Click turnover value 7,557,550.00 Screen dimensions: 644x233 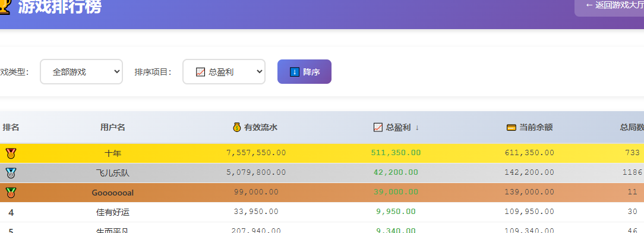tap(256, 153)
